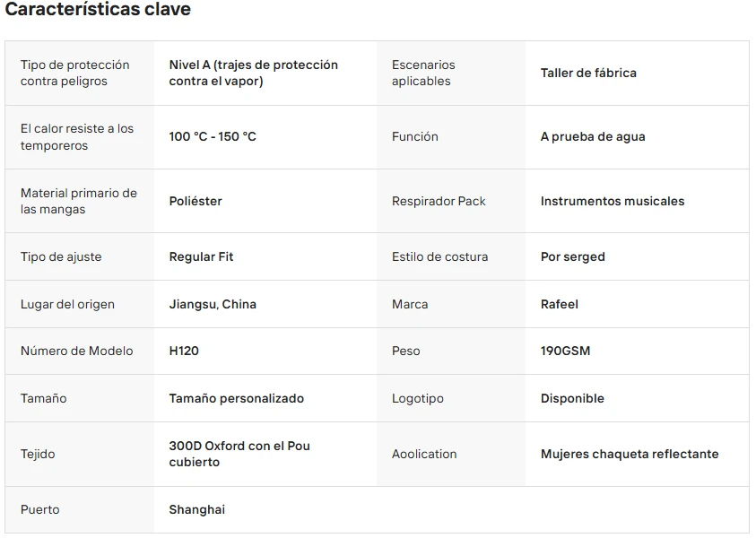Click the "Características clave" heading

(98, 10)
